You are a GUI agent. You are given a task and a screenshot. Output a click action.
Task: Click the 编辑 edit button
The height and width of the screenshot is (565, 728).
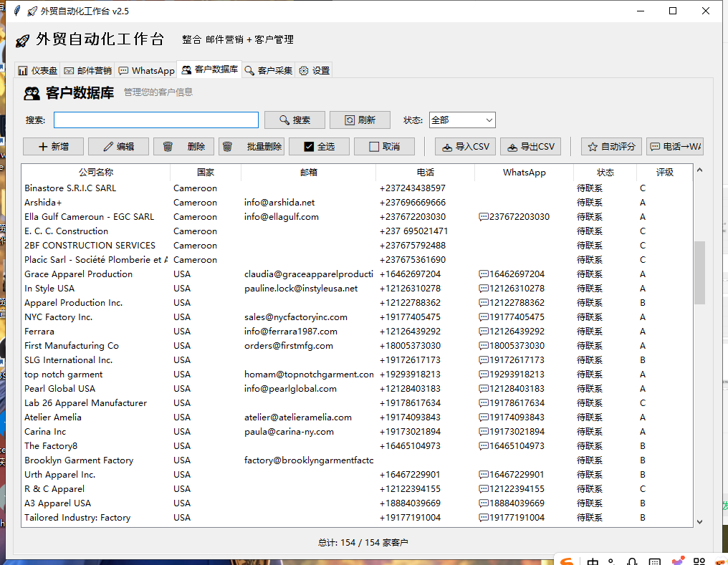coord(118,147)
